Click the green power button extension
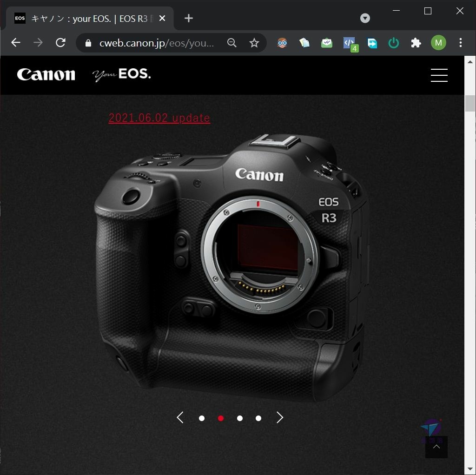Image resolution: width=476 pixels, height=475 pixels. (x=393, y=43)
